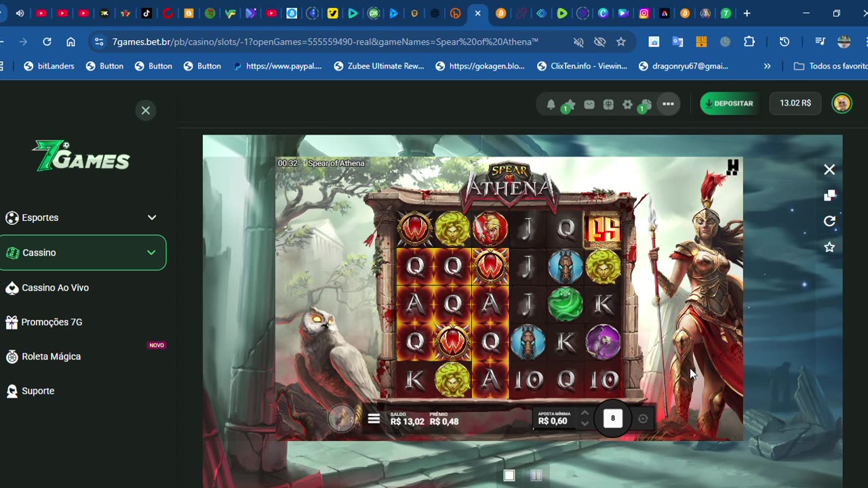Click the crossed-out eye icon in the address bar
The height and width of the screenshot is (488, 868).
(599, 41)
